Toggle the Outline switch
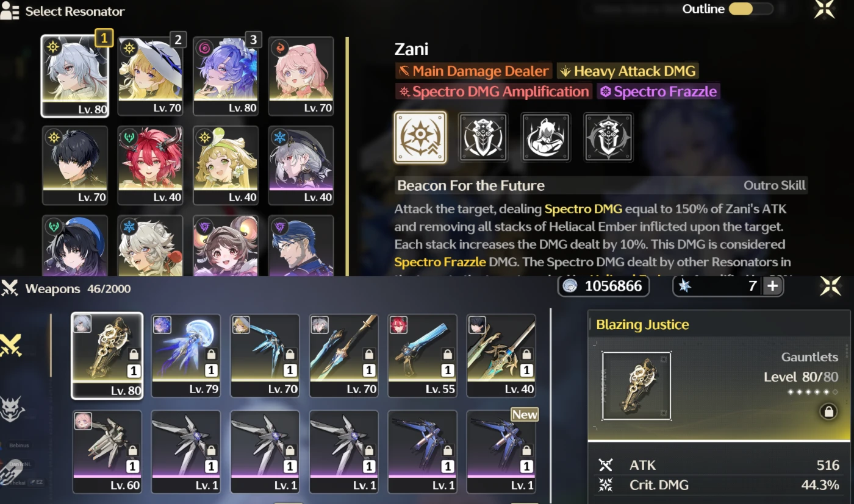This screenshot has width=854, height=504. pyautogui.click(x=751, y=9)
